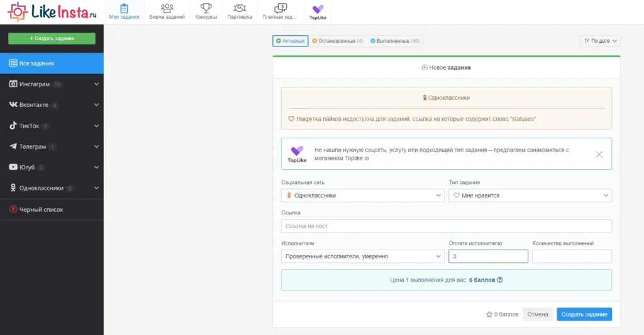This screenshot has width=644, height=335.
Task: Open the Мои задания tab
Action: [x=124, y=12]
